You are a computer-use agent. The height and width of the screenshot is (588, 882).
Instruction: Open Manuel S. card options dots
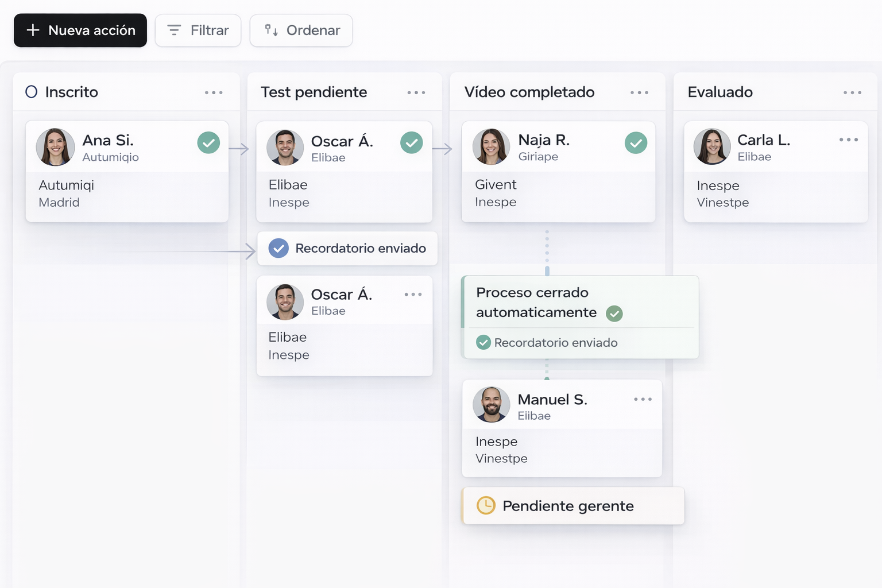point(643,399)
